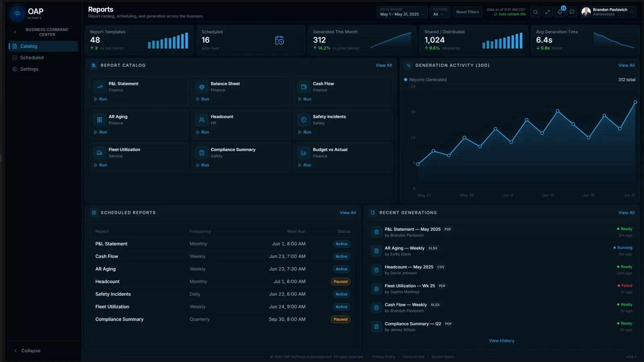Click the Generated This Month trend sparkline

(391, 40)
